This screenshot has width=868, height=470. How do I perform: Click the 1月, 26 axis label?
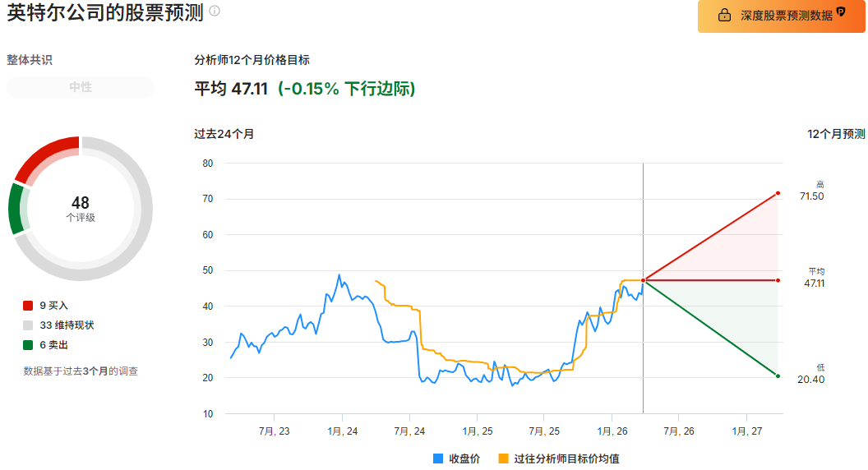point(612,431)
